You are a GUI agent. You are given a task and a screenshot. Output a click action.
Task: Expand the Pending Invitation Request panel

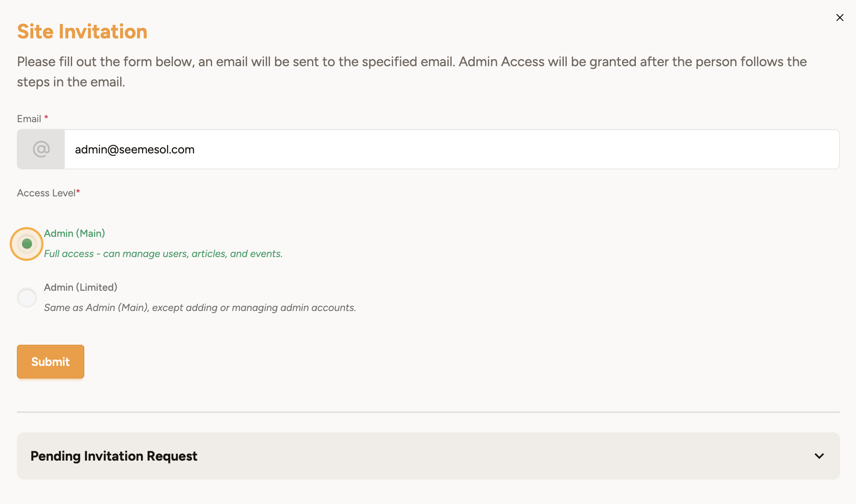pyautogui.click(x=428, y=456)
